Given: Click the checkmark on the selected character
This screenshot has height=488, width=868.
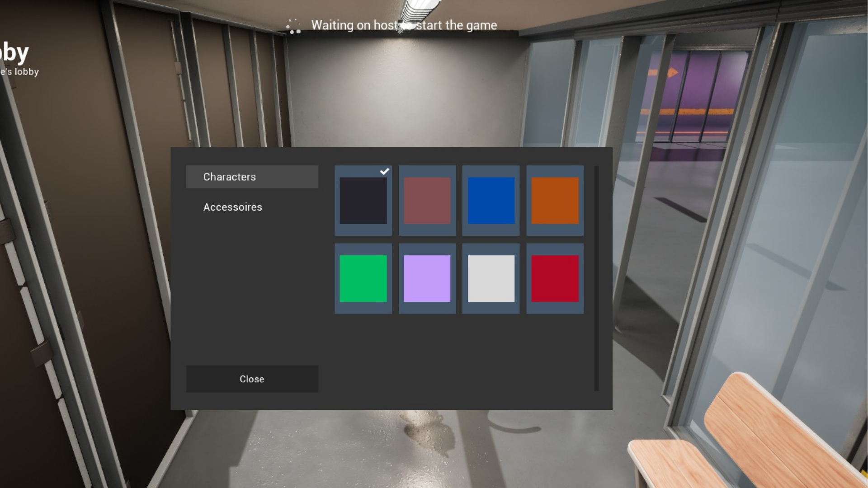Looking at the screenshot, I should [384, 171].
